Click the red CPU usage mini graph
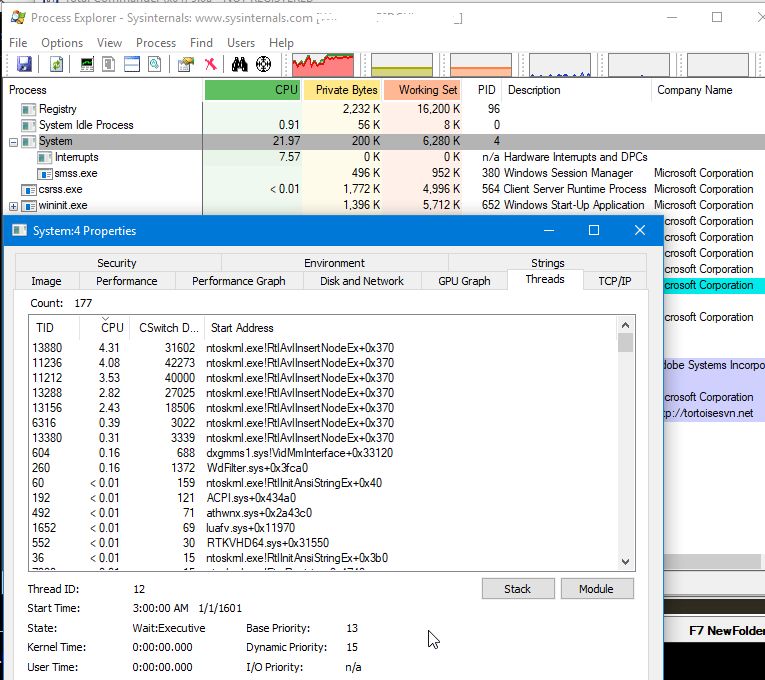 click(x=323, y=65)
